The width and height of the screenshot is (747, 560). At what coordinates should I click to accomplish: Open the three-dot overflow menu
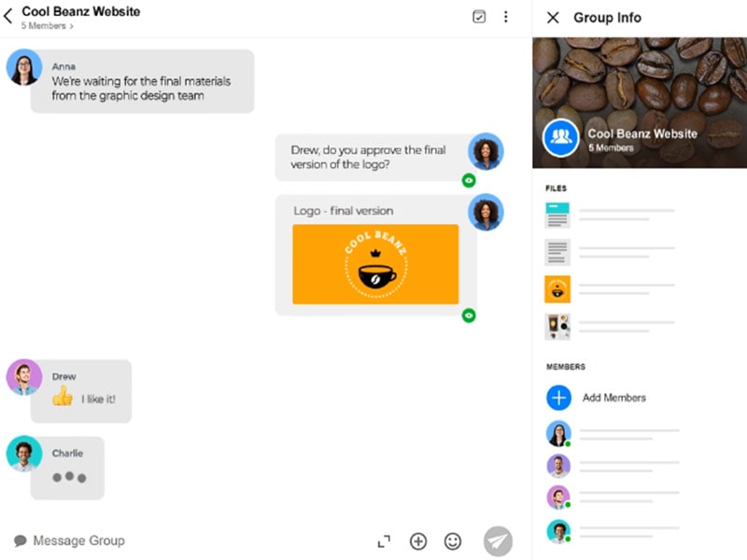(x=505, y=16)
